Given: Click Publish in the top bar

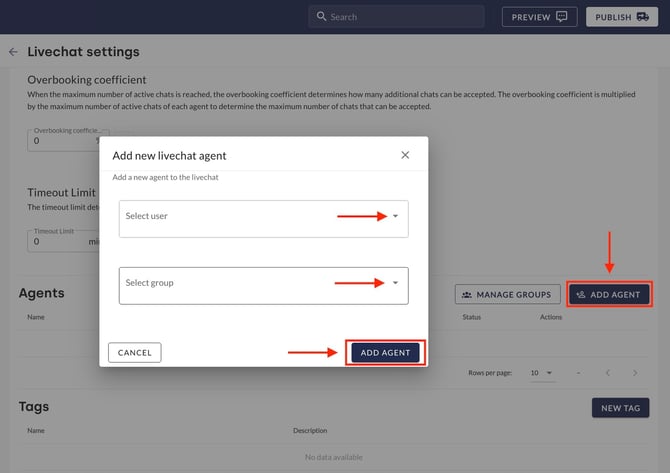Looking at the screenshot, I should click(621, 17).
